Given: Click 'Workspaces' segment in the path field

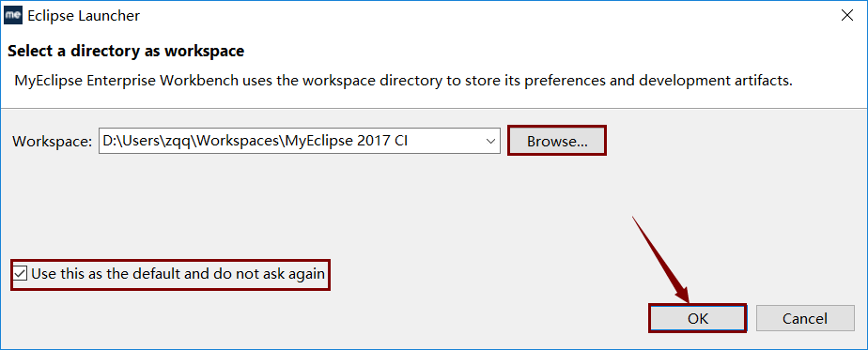Looking at the screenshot, I should pyautogui.click(x=238, y=141).
